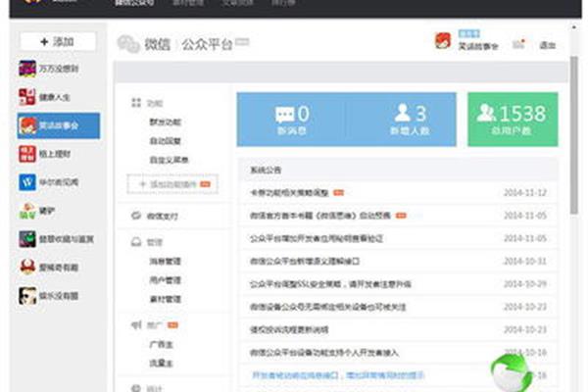Click the green floating ball icon
The height and width of the screenshot is (392, 588).
click(512, 373)
